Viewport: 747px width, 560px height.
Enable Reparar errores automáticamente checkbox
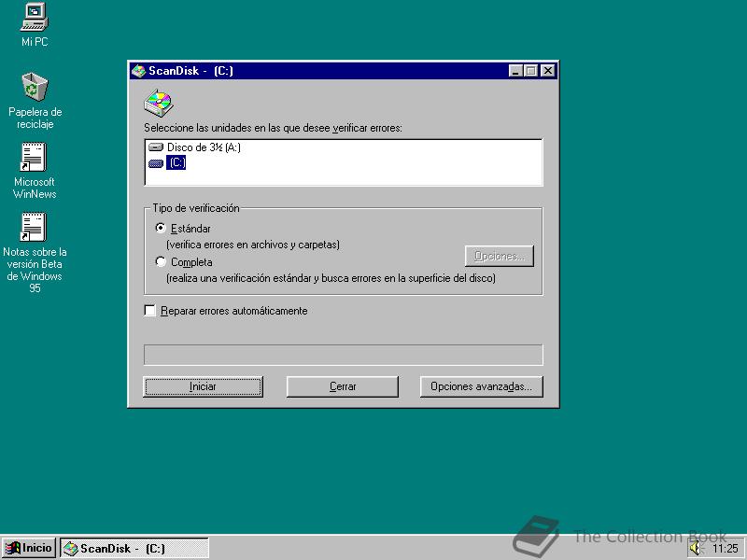tap(149, 311)
